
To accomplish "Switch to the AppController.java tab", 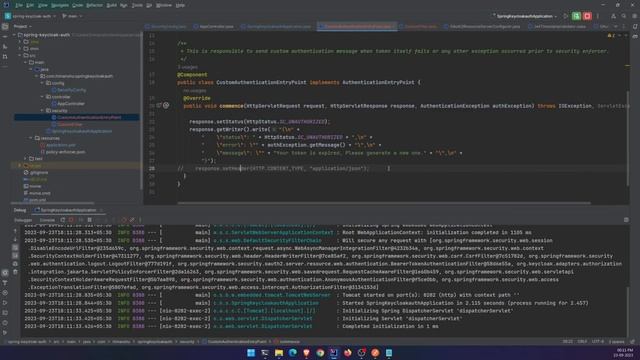I will (x=213, y=27).
